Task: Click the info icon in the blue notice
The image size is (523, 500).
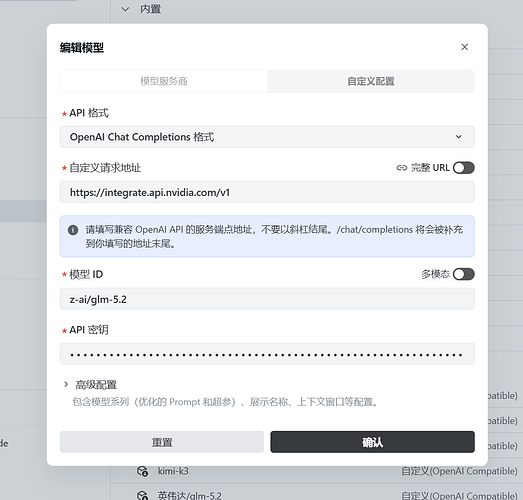Action: (x=73, y=230)
